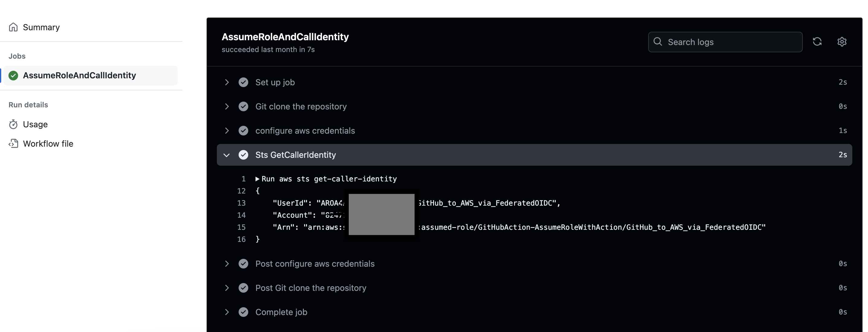Click the Summary home icon
This screenshot has width=868, height=332.
tap(13, 27)
